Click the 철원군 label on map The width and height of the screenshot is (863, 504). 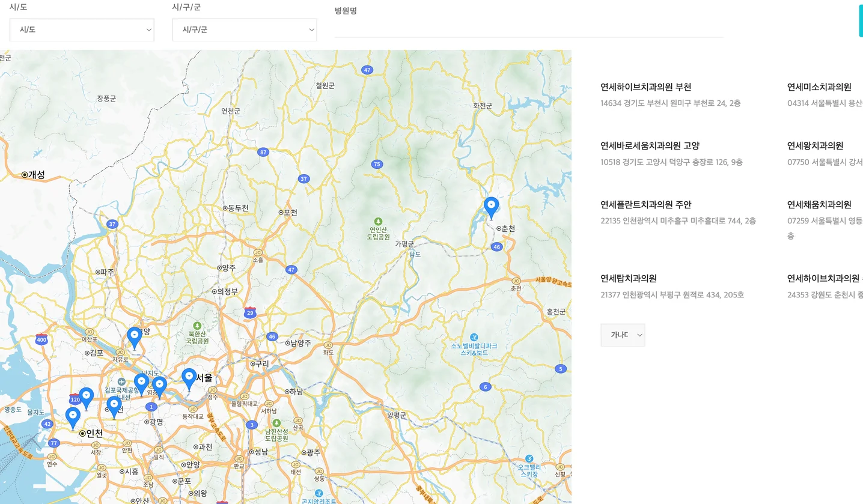(325, 86)
